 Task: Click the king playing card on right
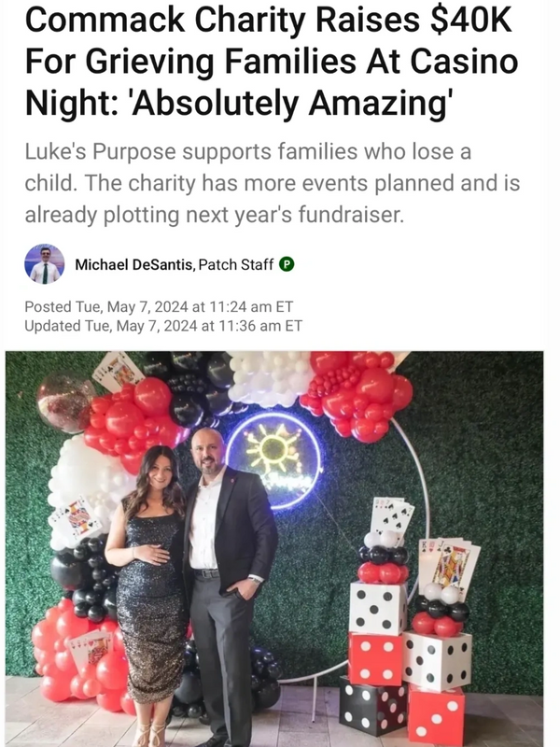(452, 565)
